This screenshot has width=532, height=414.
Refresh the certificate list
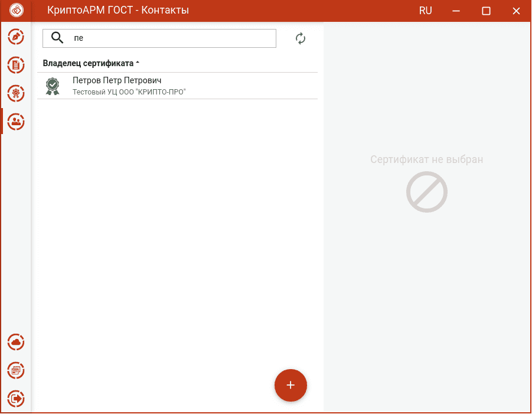tap(301, 38)
